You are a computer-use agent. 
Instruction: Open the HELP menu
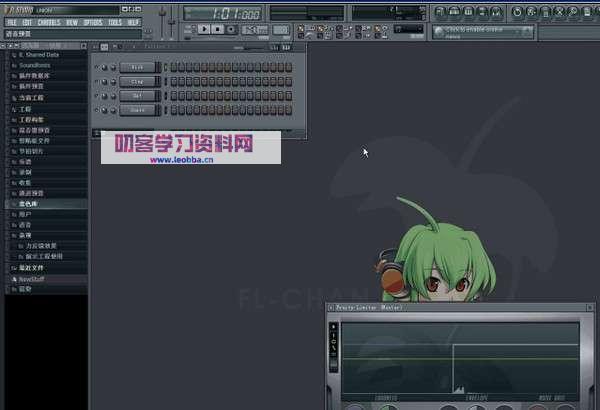133,23
